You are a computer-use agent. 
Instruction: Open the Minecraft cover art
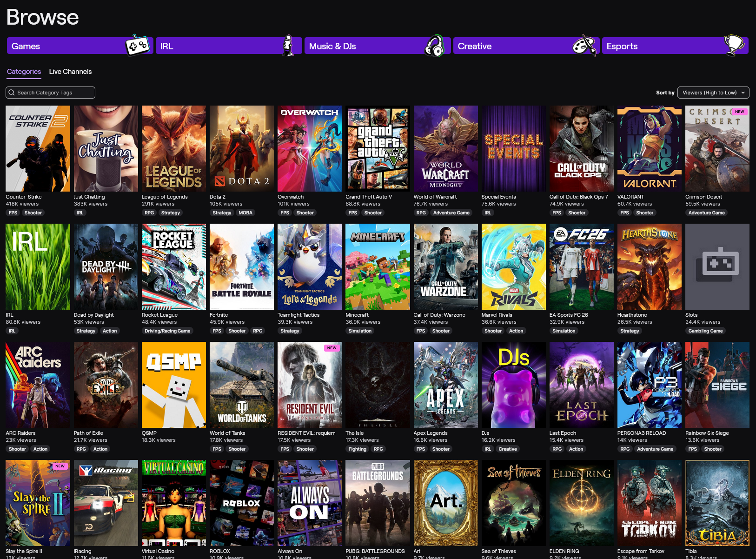point(378,266)
